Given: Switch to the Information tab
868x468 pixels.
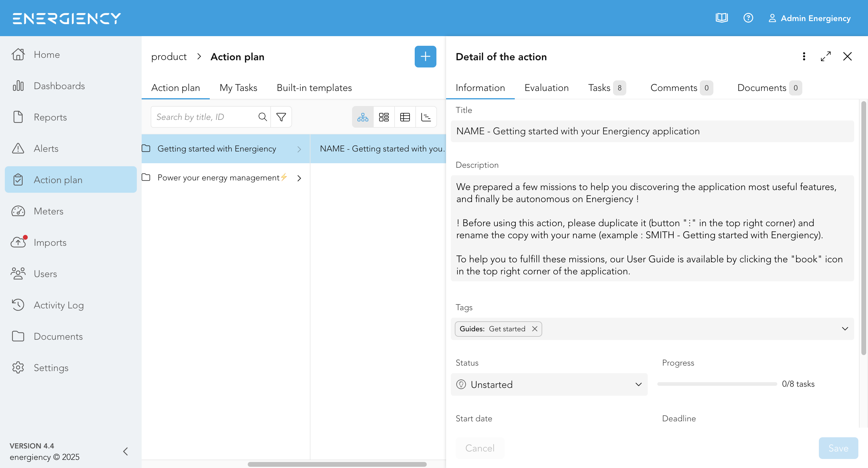Looking at the screenshot, I should (480, 88).
